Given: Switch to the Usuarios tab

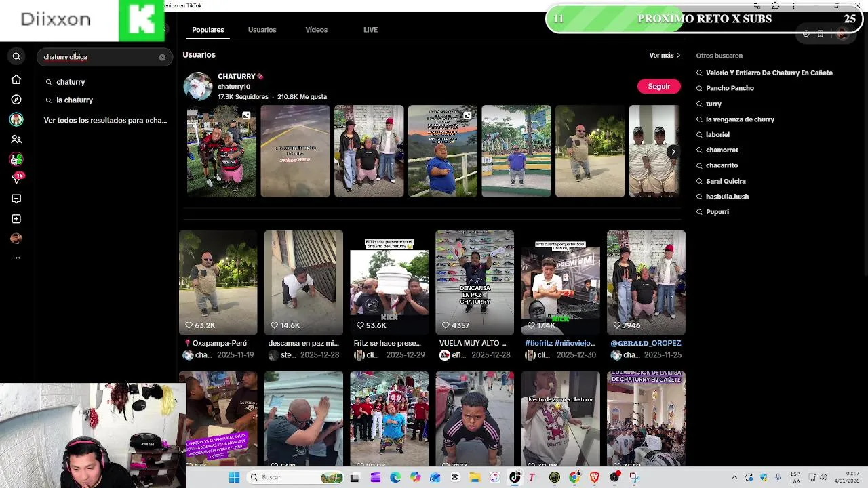Looking at the screenshot, I should click(x=262, y=30).
